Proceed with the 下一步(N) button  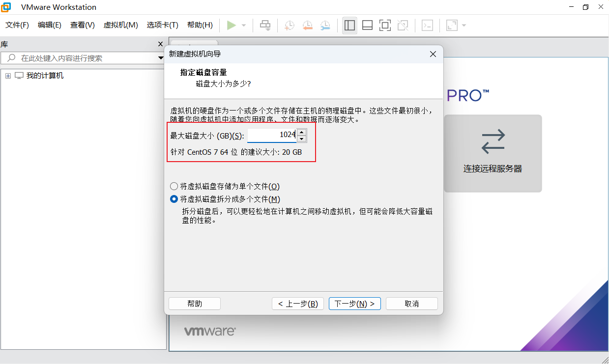[355, 304]
